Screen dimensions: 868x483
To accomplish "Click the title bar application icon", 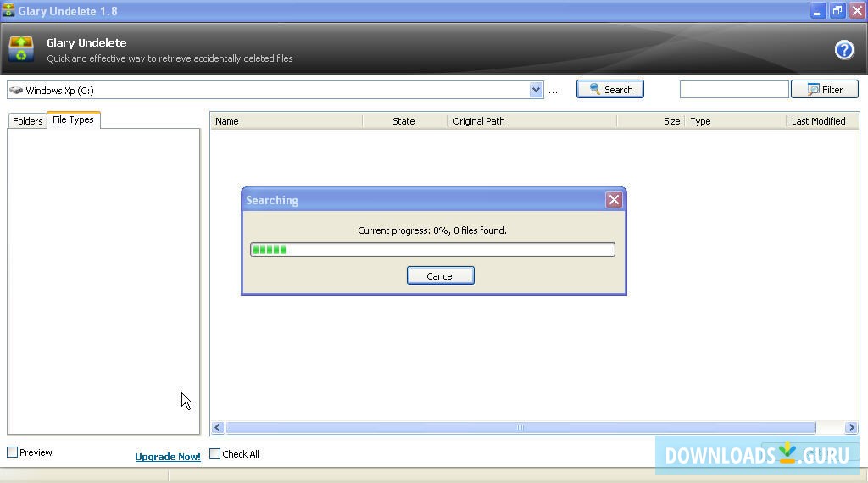I will pyautogui.click(x=8, y=10).
